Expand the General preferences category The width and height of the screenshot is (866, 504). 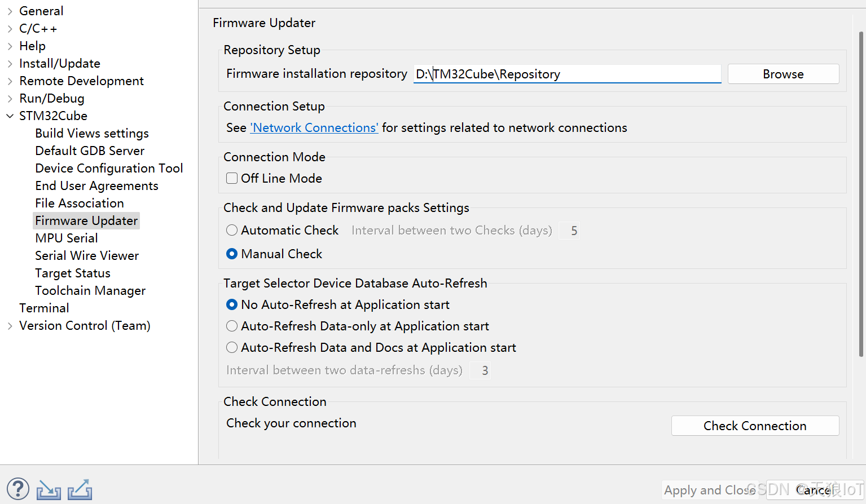pos(10,11)
